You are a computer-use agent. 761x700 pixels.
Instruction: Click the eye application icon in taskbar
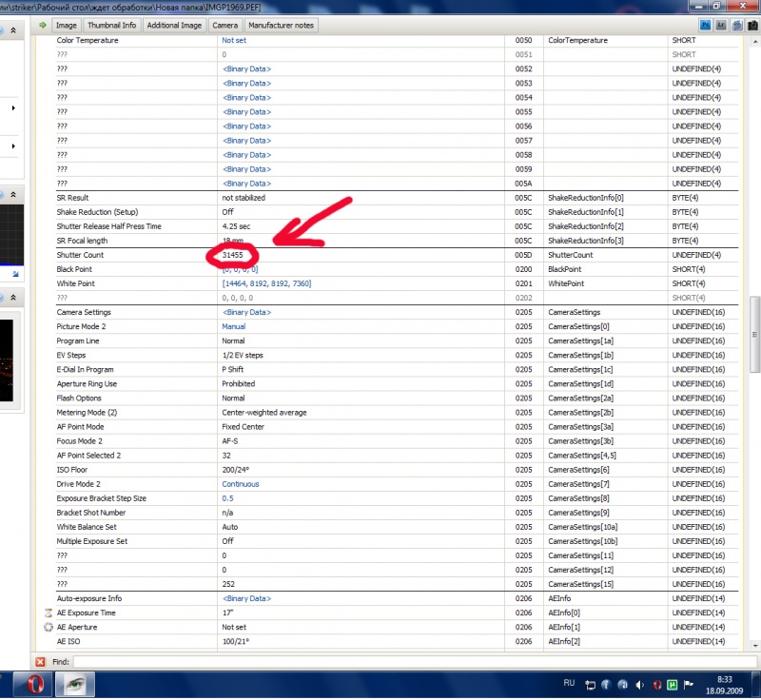pos(74,684)
